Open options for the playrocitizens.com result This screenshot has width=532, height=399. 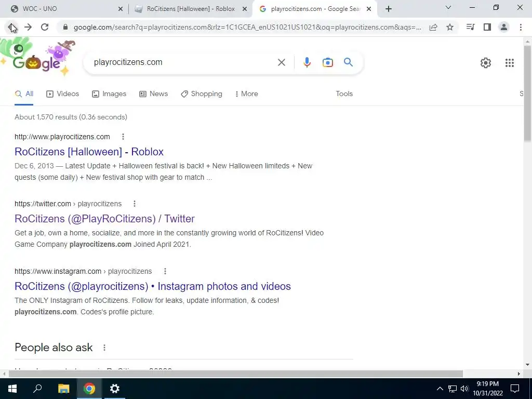pos(123,137)
